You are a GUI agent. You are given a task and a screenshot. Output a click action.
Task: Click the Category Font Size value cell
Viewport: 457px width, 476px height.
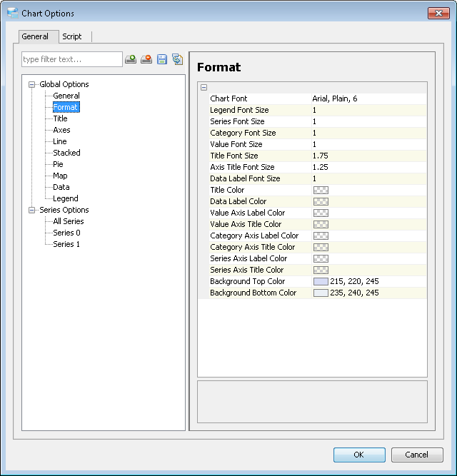coord(369,133)
